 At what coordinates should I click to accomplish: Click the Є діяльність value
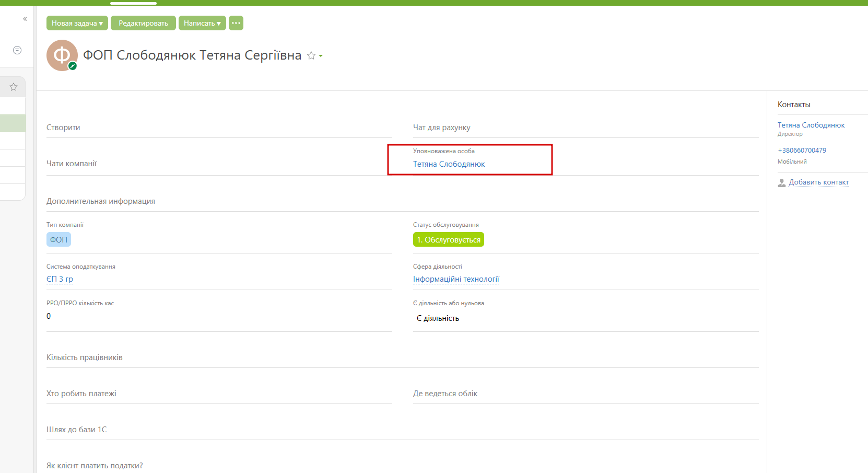click(x=438, y=318)
